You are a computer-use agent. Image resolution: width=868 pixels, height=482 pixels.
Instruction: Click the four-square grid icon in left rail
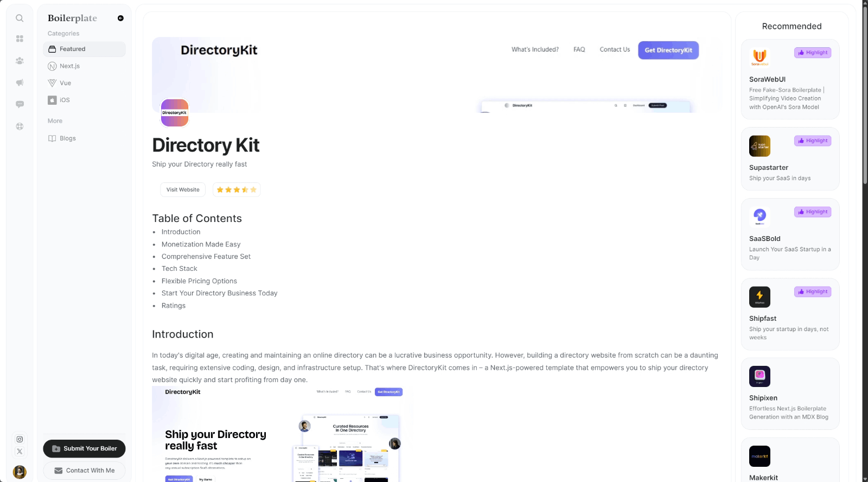tap(20, 39)
